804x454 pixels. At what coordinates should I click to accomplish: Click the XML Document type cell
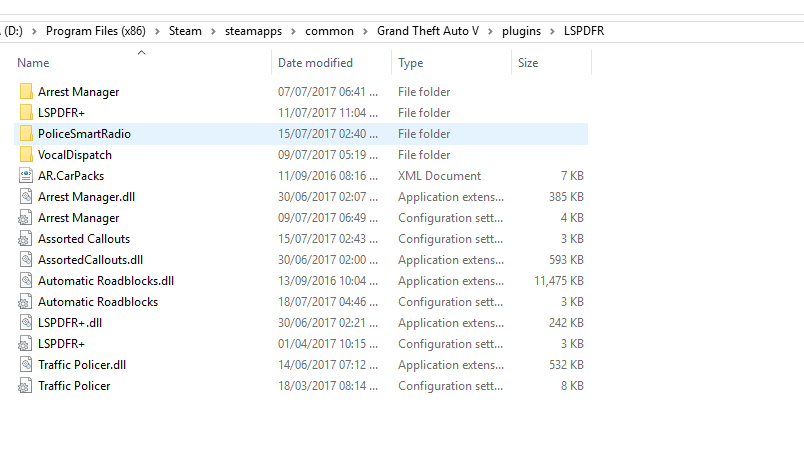(439, 176)
